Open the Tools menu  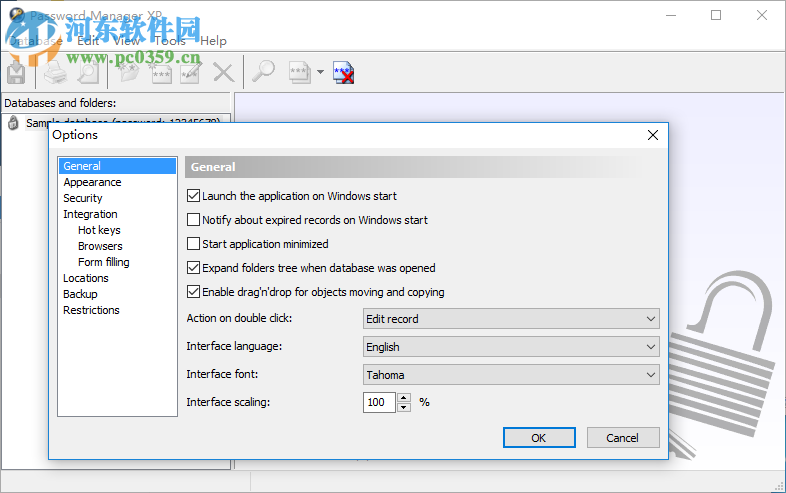170,41
